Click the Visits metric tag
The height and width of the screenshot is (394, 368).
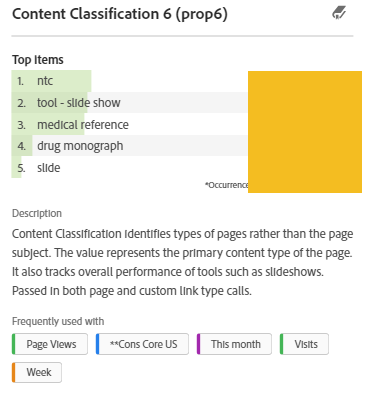(304, 344)
